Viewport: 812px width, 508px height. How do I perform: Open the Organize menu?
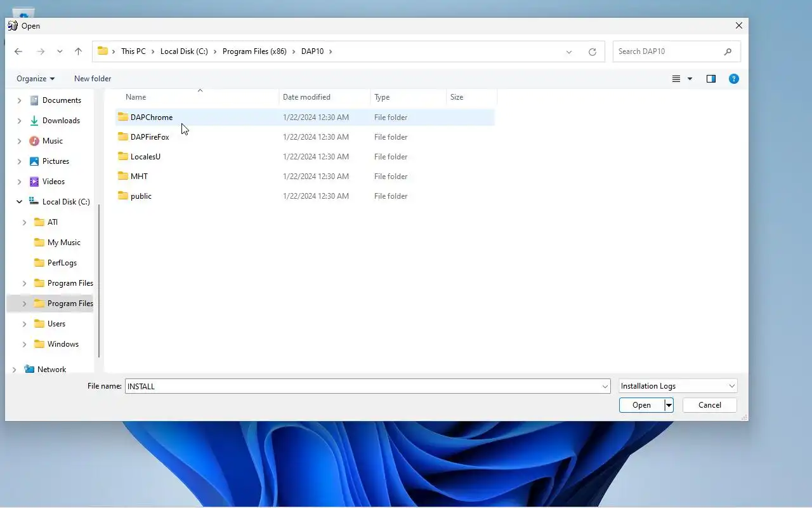tap(36, 79)
